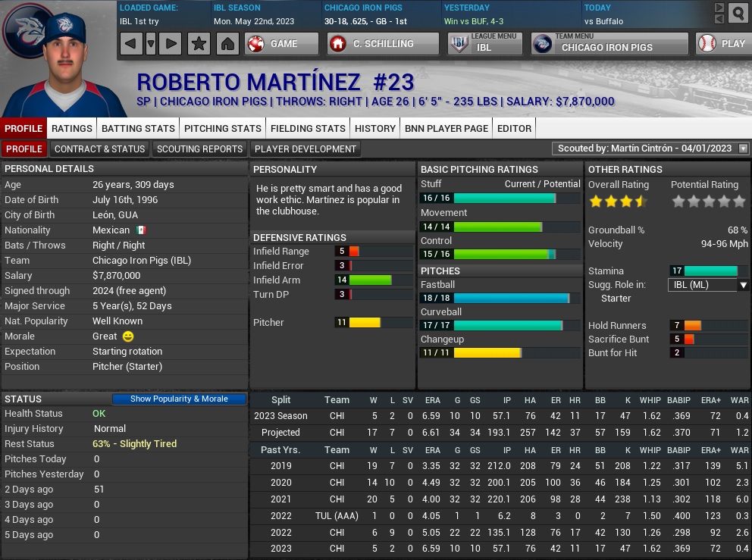
Task: Click the 2022 TUL (AAA) row
Action: 500,516
